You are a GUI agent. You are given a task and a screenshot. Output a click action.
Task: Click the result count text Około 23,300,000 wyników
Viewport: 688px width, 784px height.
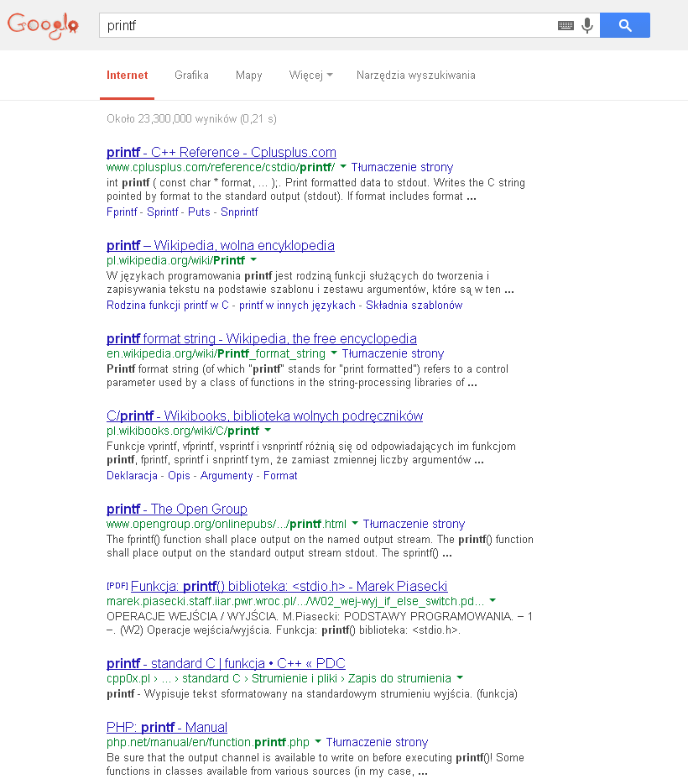click(191, 119)
